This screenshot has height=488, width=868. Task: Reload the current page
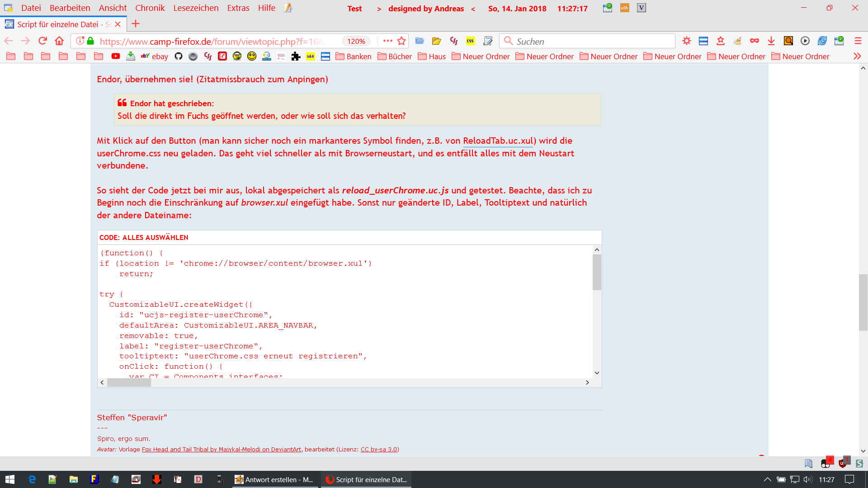click(42, 41)
